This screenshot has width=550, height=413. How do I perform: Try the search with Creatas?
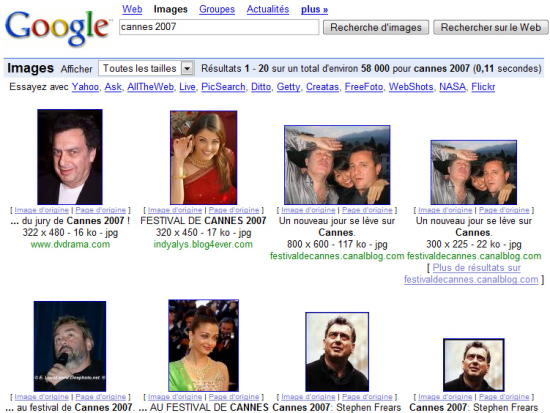(322, 87)
